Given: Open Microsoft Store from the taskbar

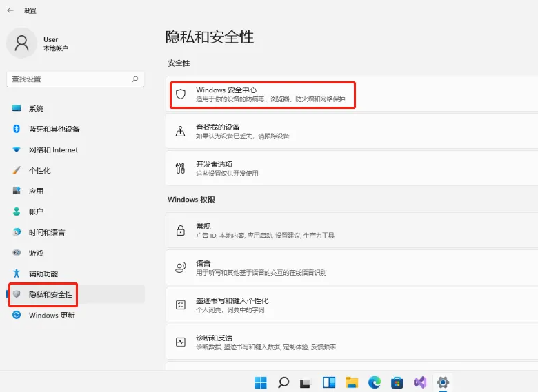Looking at the screenshot, I should point(397,382).
